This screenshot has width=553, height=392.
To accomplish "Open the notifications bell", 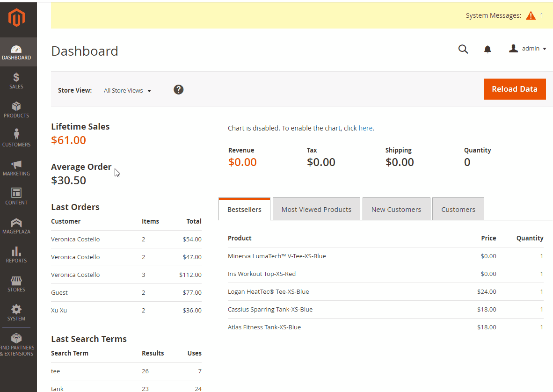I will pyautogui.click(x=488, y=49).
